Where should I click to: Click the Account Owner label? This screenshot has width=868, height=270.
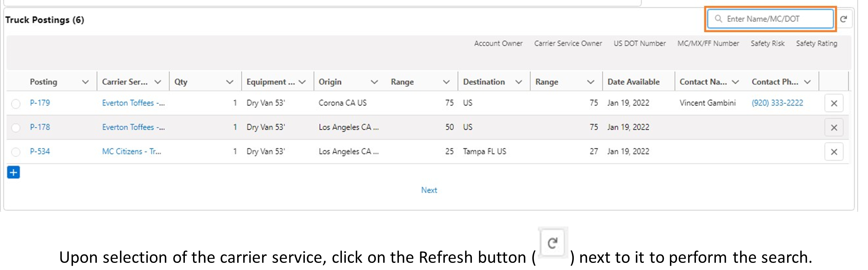[498, 43]
